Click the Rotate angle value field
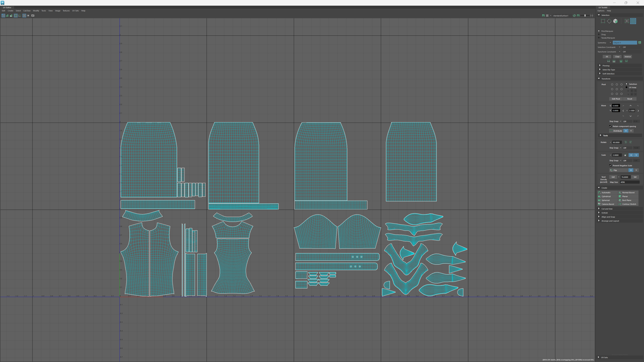The width and height of the screenshot is (644, 362). (x=617, y=142)
